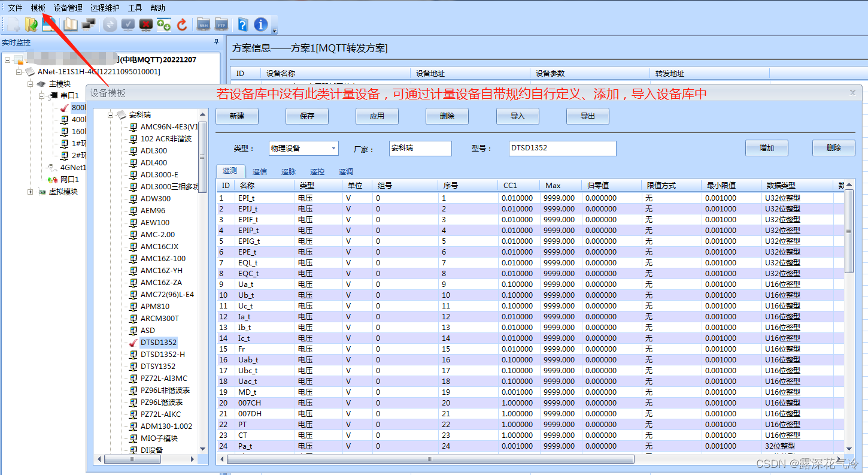Open the 设备管理 menu
The height and width of the screenshot is (475, 868).
click(68, 8)
